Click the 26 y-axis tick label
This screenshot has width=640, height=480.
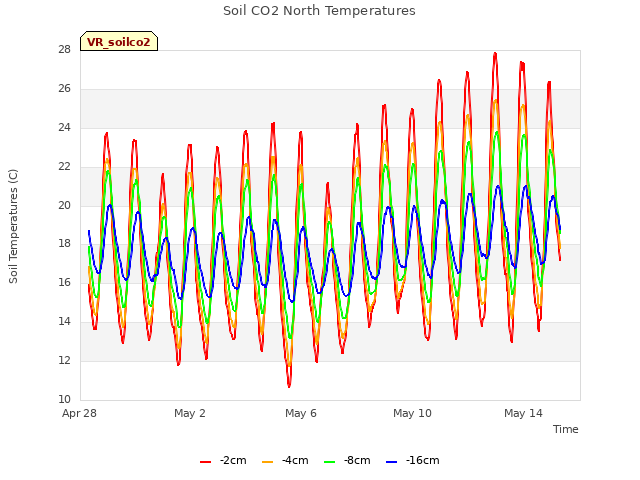[64, 89]
